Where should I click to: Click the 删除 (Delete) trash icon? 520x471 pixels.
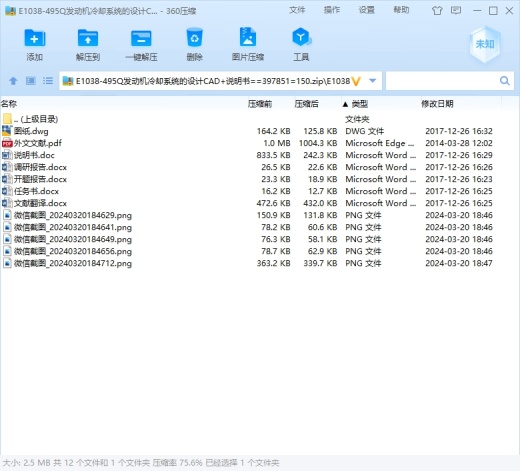194,38
